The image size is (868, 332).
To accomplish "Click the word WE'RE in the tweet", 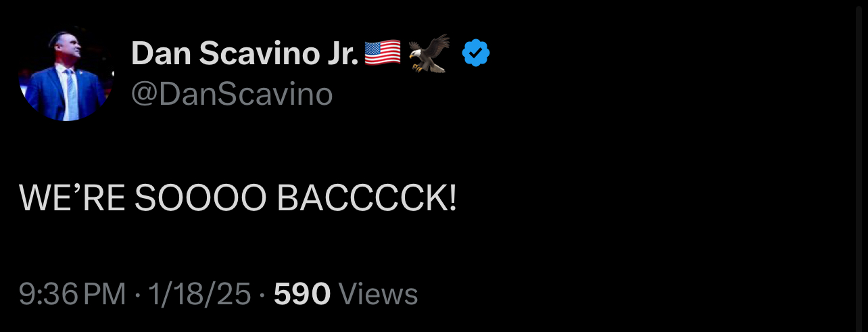I will (72, 197).
